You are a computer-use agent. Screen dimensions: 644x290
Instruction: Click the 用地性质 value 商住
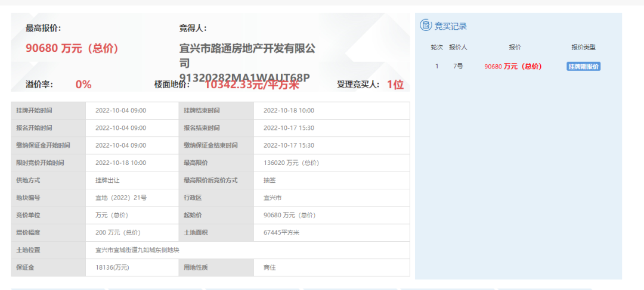pyautogui.click(x=270, y=267)
